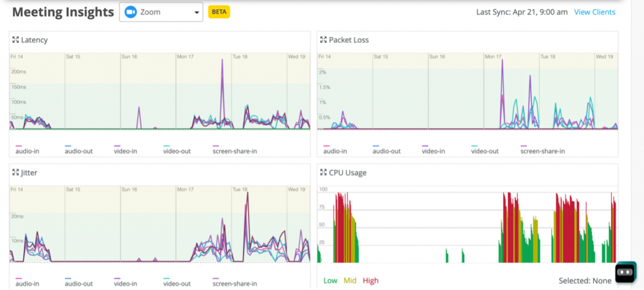Toggle audio-out series in Jitter legend
This screenshot has width=644, height=290.
[79, 284]
